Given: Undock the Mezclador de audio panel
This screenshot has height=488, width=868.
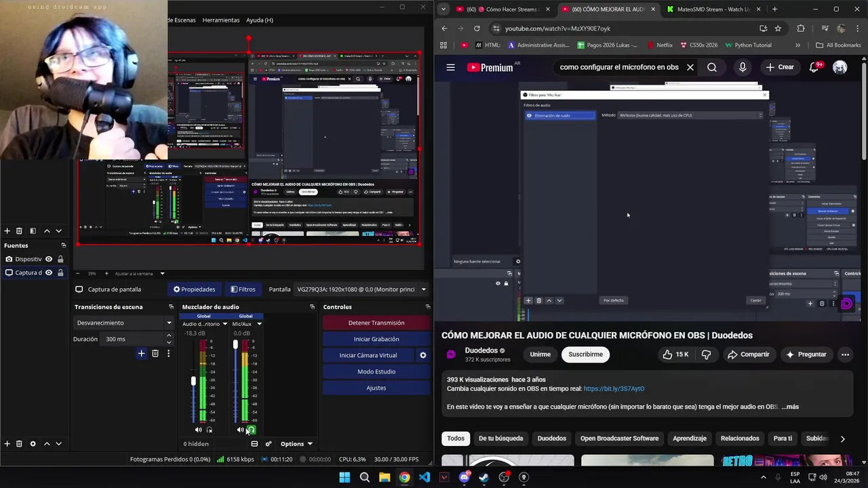Looking at the screenshot, I should click(x=312, y=307).
